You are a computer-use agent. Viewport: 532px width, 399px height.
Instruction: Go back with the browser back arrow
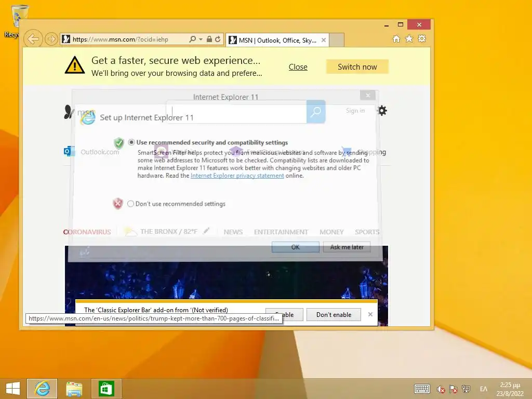click(33, 39)
